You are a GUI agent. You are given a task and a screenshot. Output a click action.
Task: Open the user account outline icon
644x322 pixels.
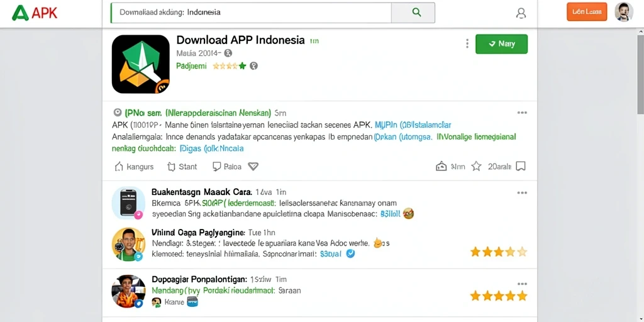[x=520, y=13]
